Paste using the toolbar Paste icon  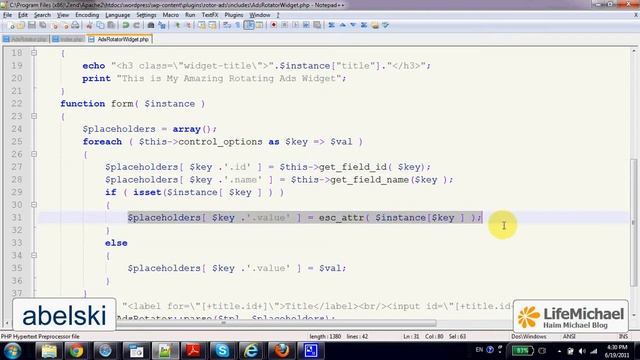click(111, 25)
